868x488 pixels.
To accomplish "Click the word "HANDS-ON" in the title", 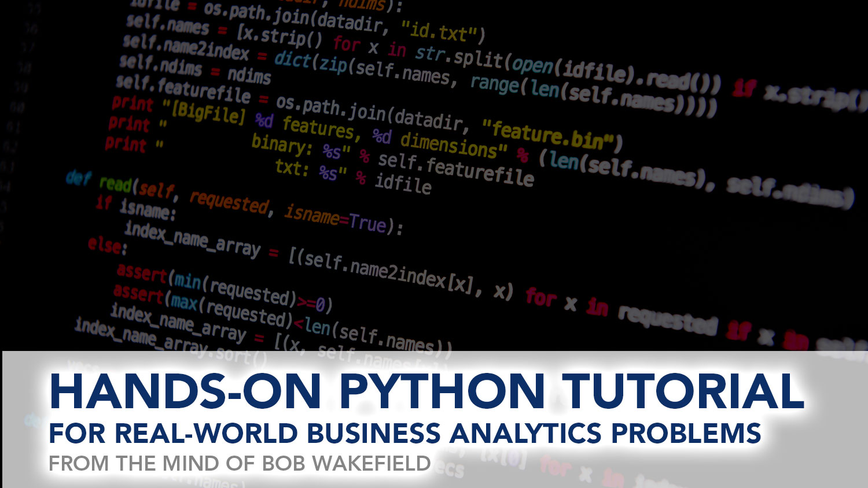I will 185,391.
